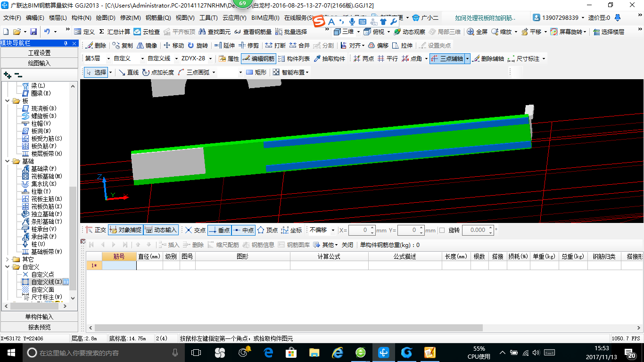This screenshot has height=362, width=644.
Task: Select 平行 auxiliary axis tool
Action: coord(388,59)
